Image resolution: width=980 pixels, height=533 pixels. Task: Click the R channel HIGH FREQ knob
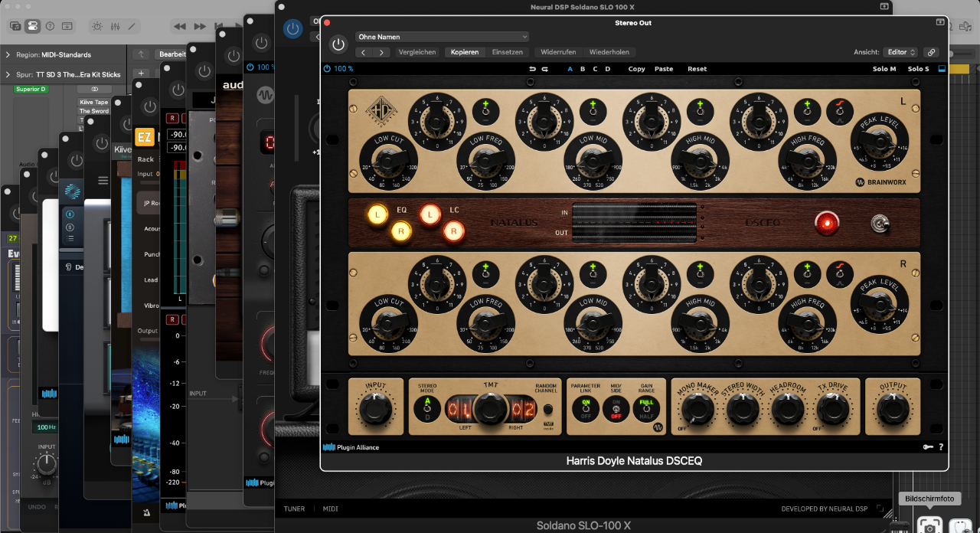808,325
